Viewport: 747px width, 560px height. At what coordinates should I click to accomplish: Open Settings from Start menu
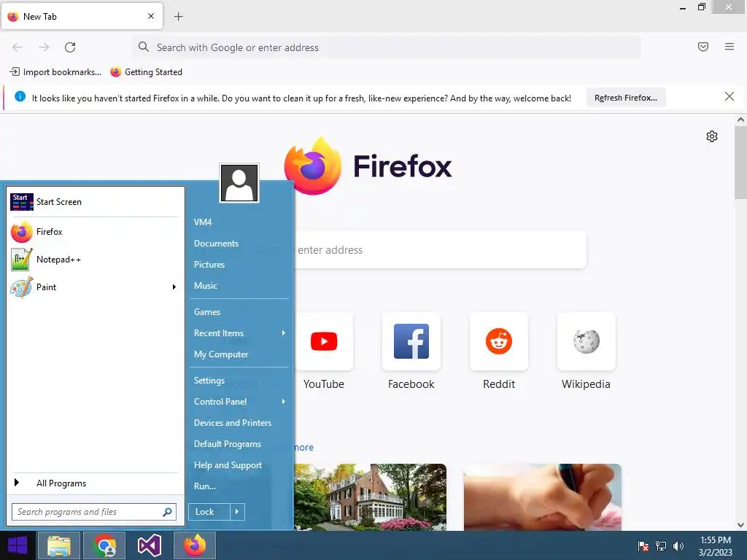[209, 381]
